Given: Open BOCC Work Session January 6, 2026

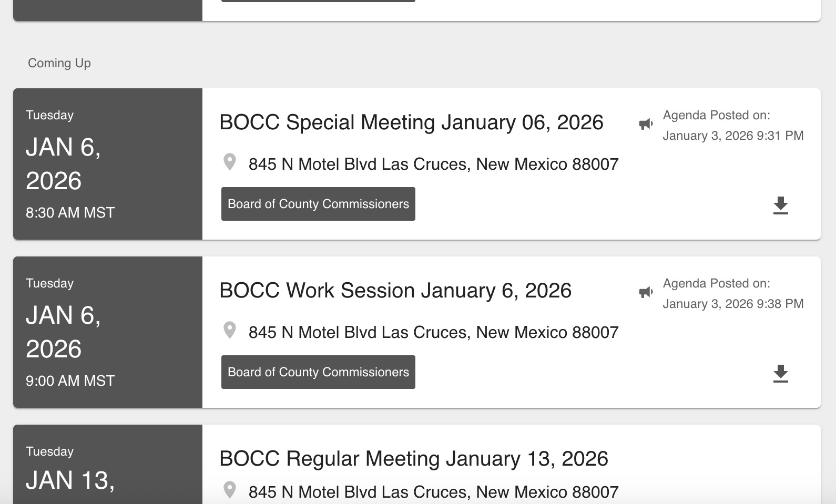Looking at the screenshot, I should click(395, 291).
